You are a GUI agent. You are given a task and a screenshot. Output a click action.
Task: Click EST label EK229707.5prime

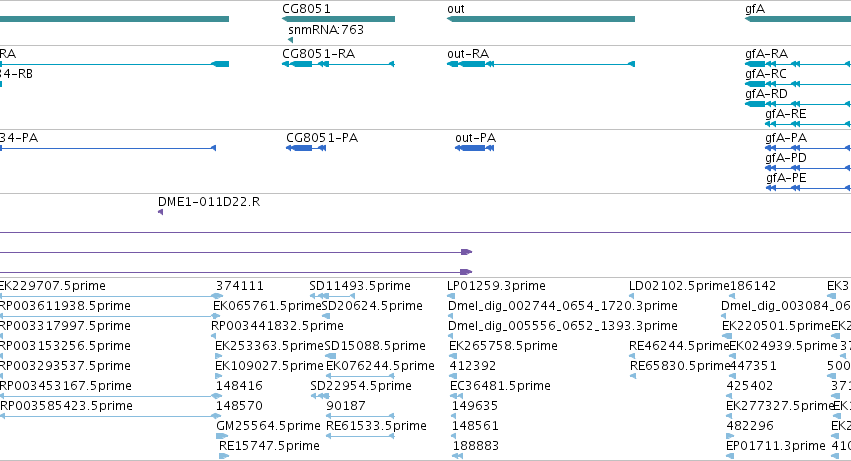tap(52, 286)
